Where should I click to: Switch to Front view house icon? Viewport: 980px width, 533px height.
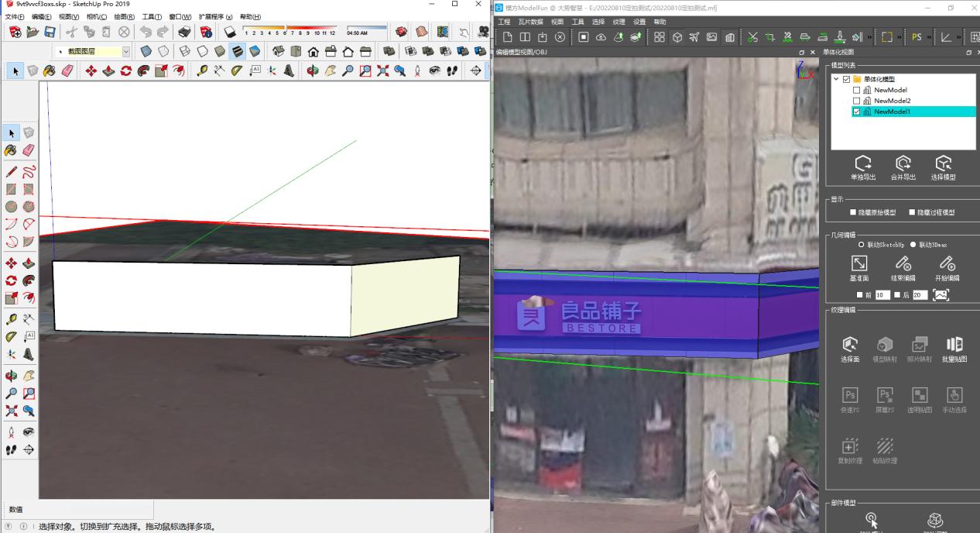313,52
